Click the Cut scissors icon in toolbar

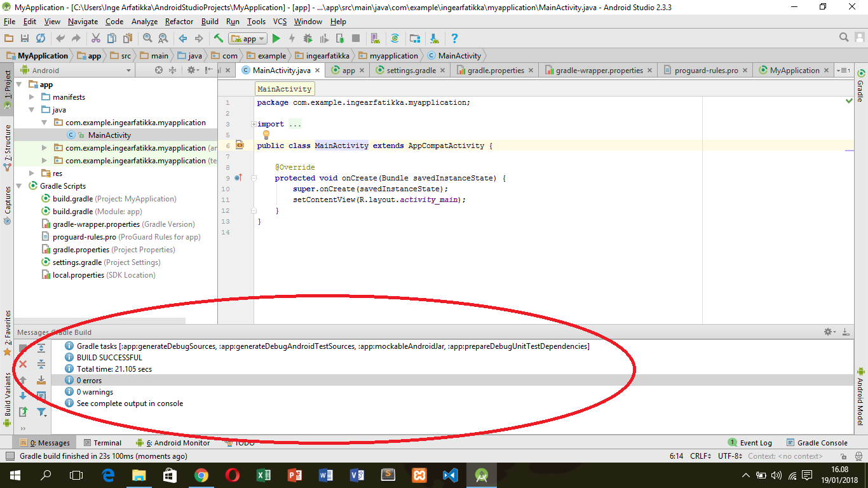click(x=95, y=39)
